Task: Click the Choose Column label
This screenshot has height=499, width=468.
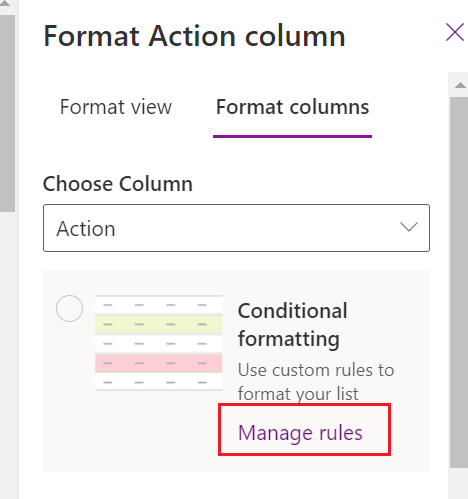Action: (x=118, y=184)
